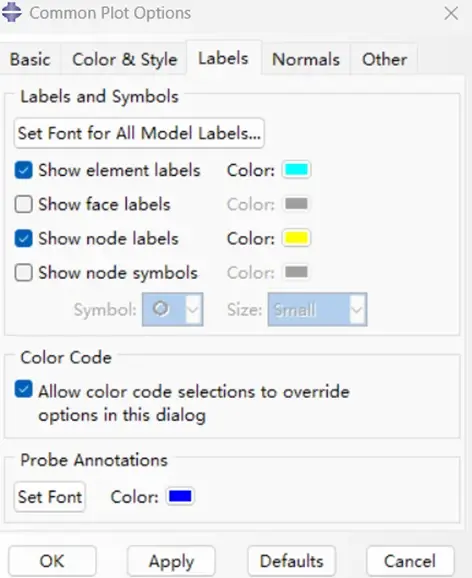Screen dimensions: 472x578
Task: Switch to the Color & Style tab
Action: 125,59
